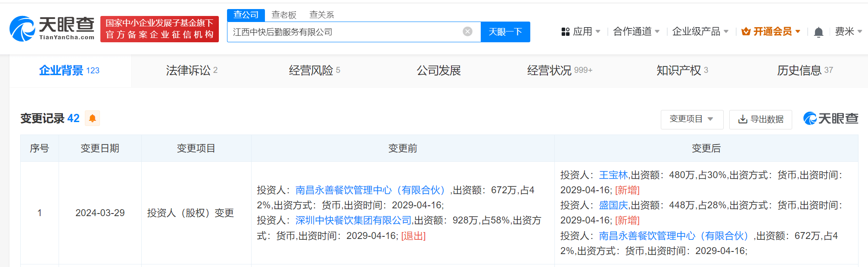This screenshot has width=868, height=267.
Task: Open the 合作通道 dropdown menu
Action: point(636,31)
